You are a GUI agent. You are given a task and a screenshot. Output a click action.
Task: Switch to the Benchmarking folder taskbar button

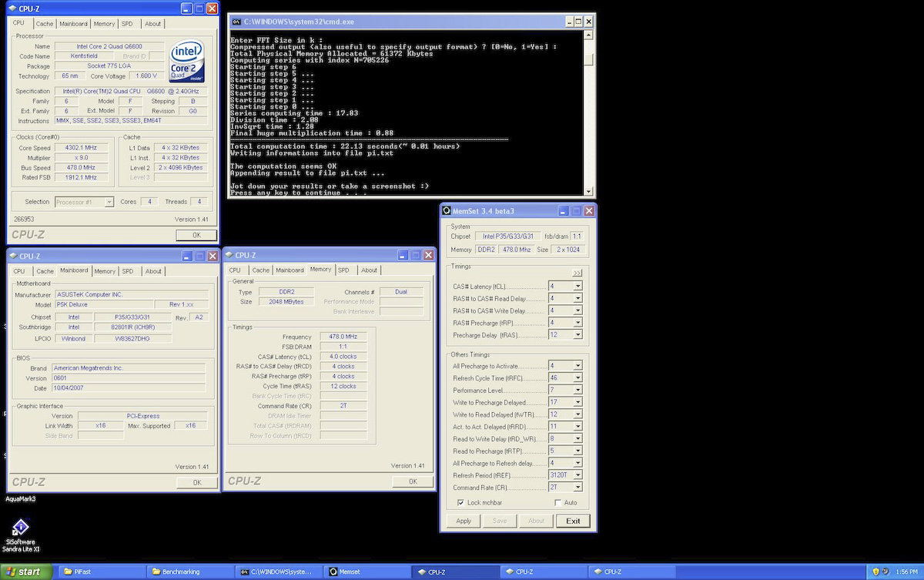[x=192, y=572]
